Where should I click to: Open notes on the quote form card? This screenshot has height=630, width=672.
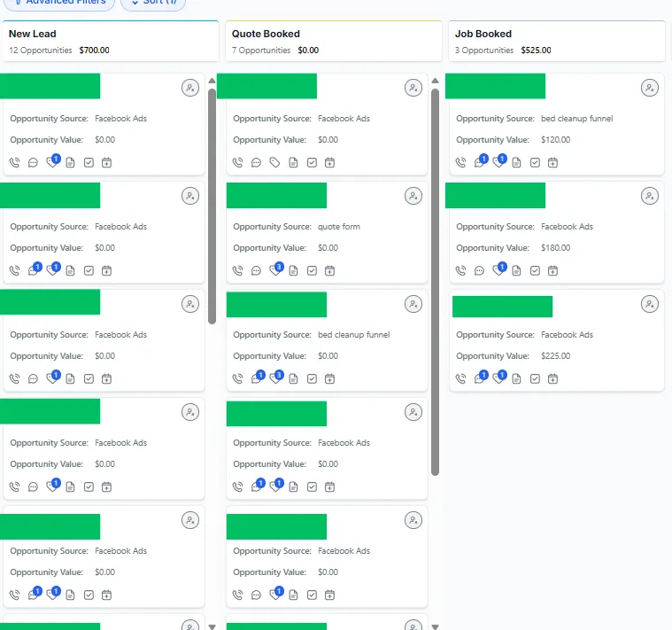(x=293, y=270)
